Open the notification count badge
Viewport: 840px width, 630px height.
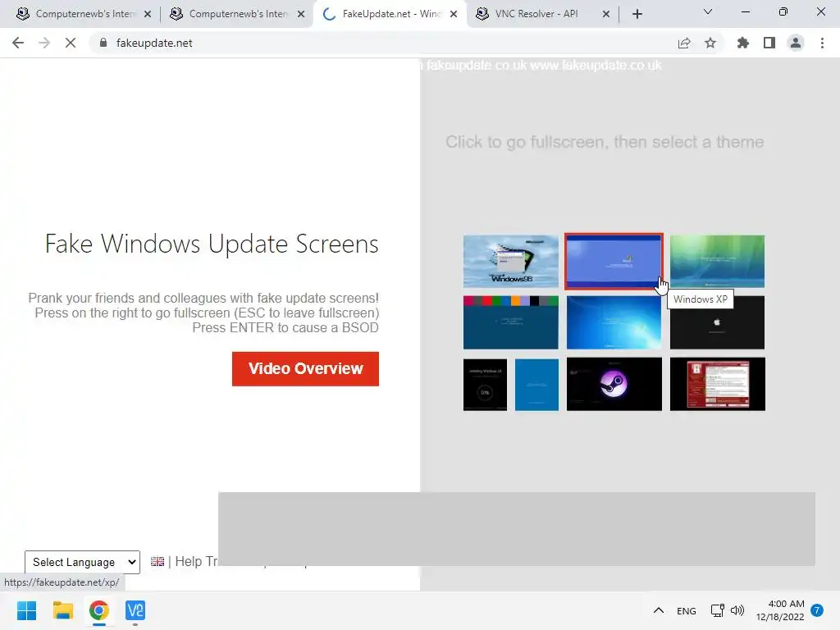[x=817, y=610]
